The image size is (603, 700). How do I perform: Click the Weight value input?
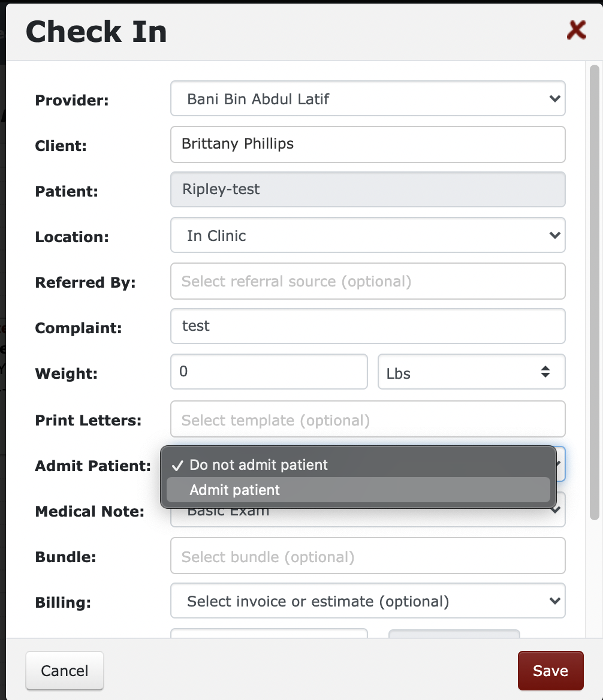coord(269,372)
